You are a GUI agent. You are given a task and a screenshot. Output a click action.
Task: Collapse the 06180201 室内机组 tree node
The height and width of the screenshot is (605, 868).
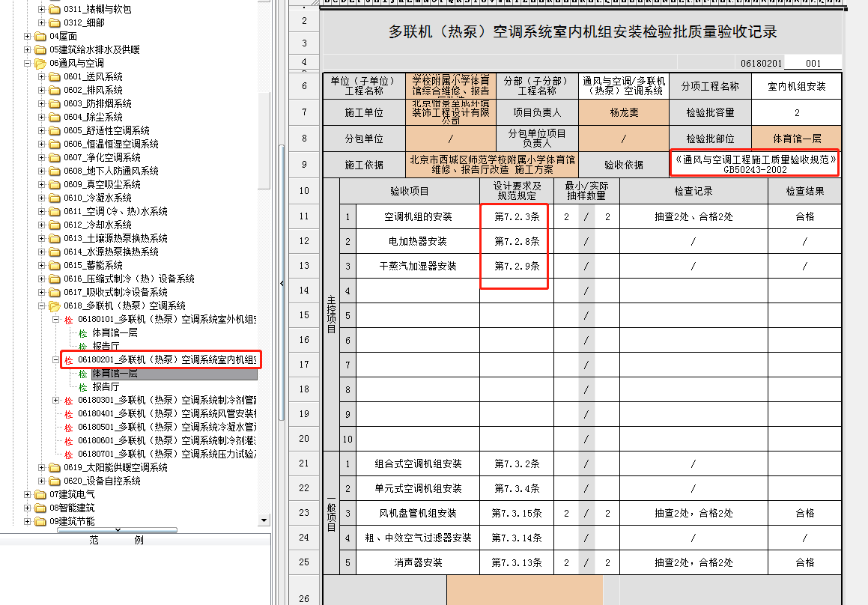56,360
